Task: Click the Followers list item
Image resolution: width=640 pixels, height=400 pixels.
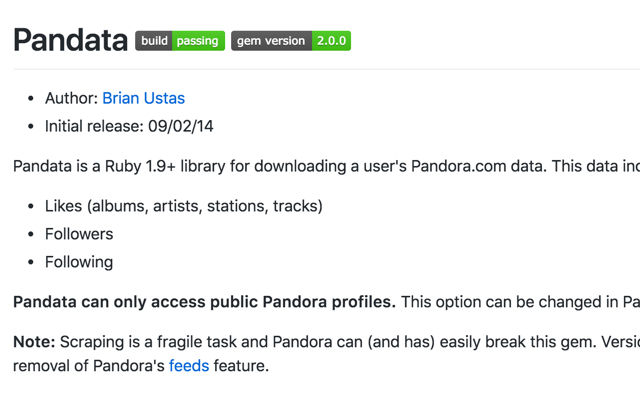Action: (x=79, y=234)
